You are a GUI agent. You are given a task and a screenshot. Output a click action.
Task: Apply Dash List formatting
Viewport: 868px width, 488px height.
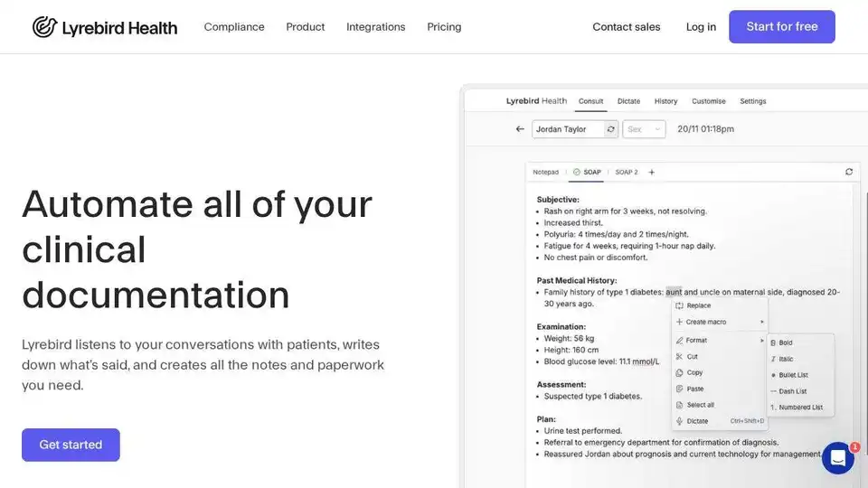coord(800,390)
